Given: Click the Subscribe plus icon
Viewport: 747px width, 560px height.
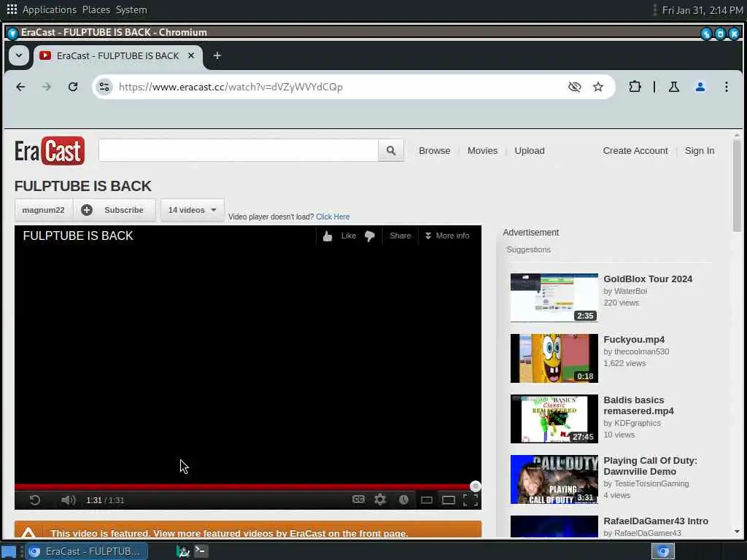Looking at the screenshot, I should (x=87, y=210).
